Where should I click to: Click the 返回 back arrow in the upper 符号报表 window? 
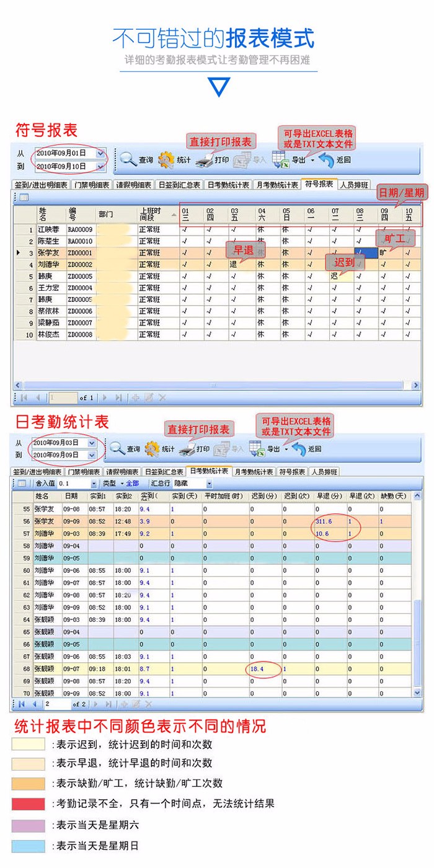[x=327, y=159]
